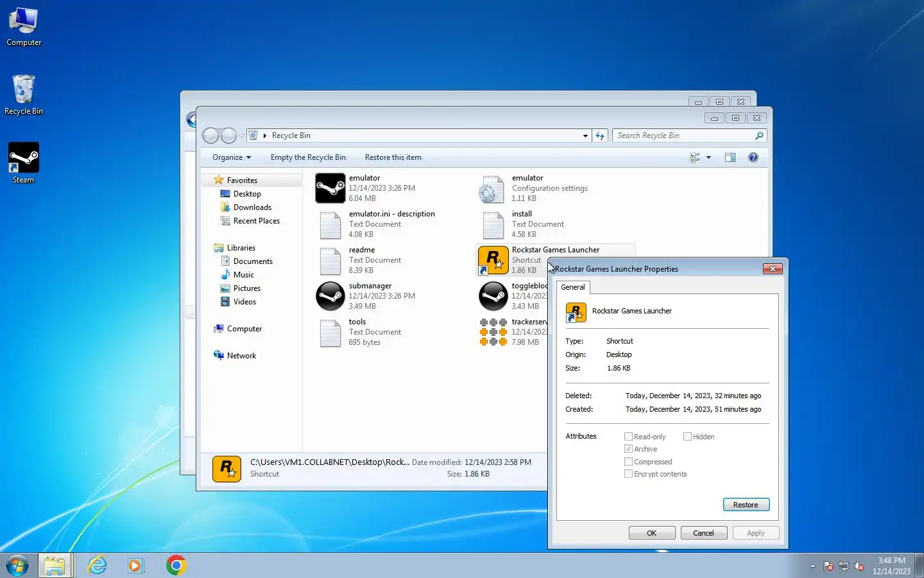This screenshot has height=578, width=924.
Task: Click the search magnifier icon
Action: pos(759,136)
